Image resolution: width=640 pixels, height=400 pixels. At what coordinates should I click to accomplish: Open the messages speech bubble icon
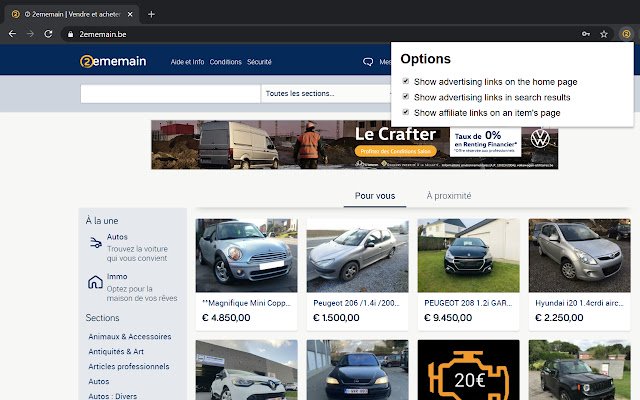tap(368, 62)
